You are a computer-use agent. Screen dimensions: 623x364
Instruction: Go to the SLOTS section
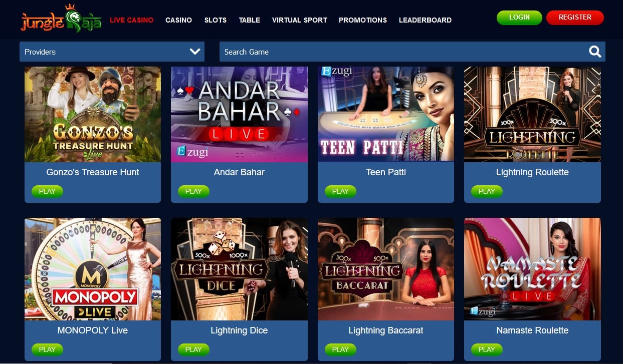(x=216, y=20)
